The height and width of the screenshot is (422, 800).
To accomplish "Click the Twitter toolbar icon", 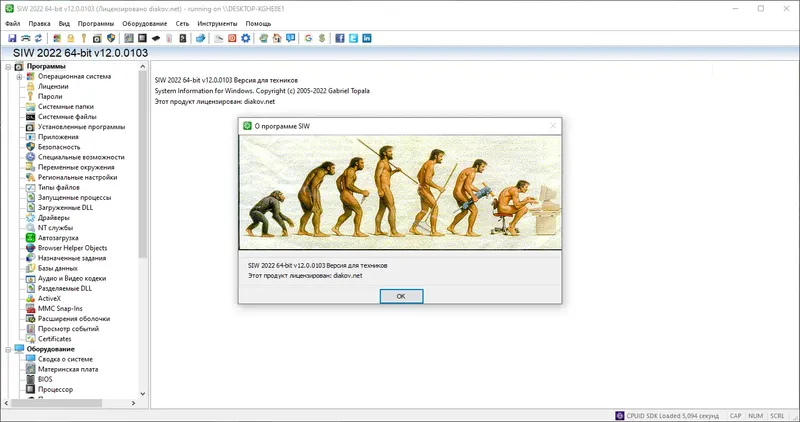I will coord(353,38).
